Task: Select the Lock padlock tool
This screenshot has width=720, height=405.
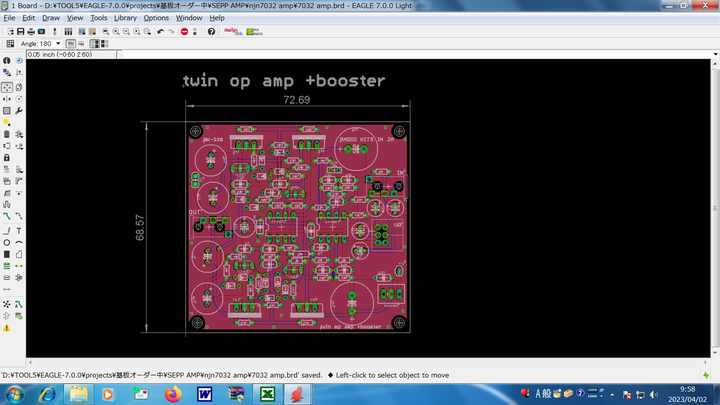Action: tap(6, 158)
